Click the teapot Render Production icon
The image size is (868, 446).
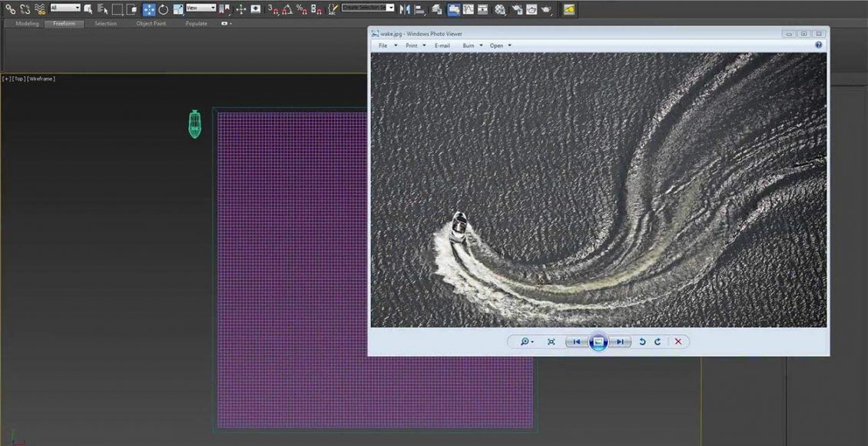click(x=545, y=9)
